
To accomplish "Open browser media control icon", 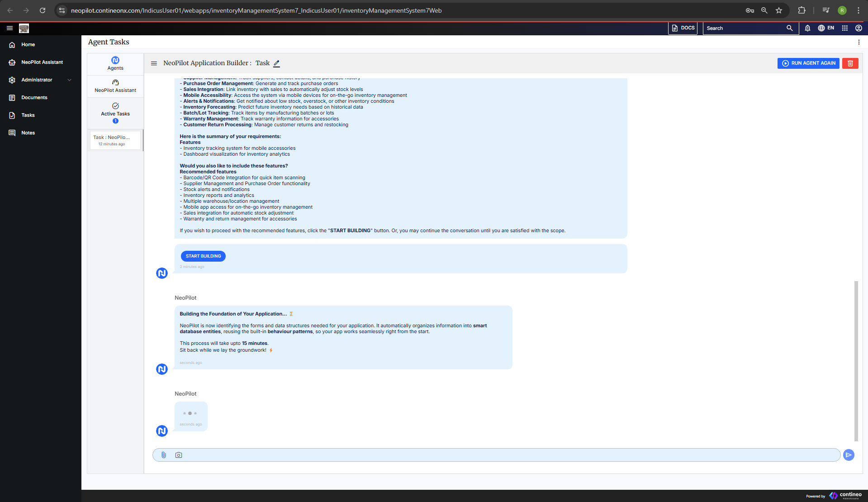I will click(x=826, y=10).
